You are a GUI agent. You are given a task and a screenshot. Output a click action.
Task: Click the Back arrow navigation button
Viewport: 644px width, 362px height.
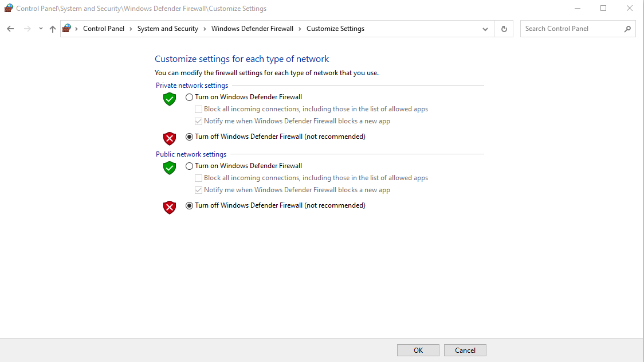click(10, 29)
